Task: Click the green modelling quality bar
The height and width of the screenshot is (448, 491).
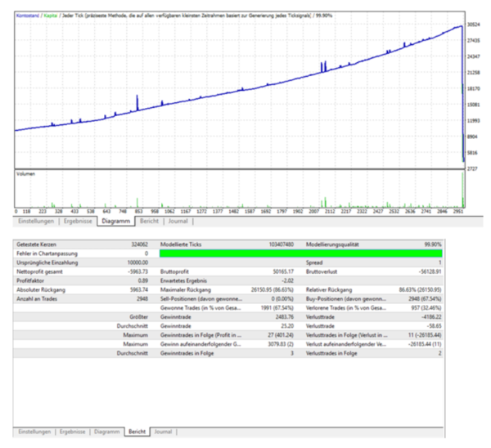Action: point(301,253)
